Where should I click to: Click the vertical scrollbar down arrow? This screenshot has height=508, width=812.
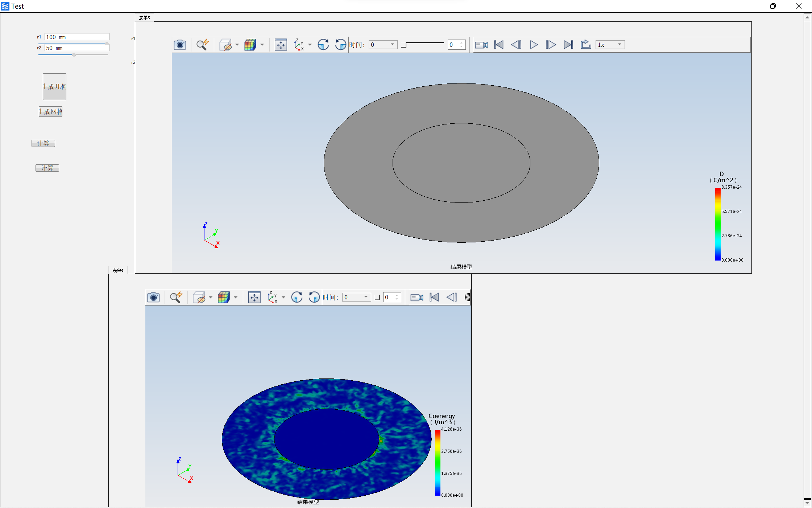point(807,503)
